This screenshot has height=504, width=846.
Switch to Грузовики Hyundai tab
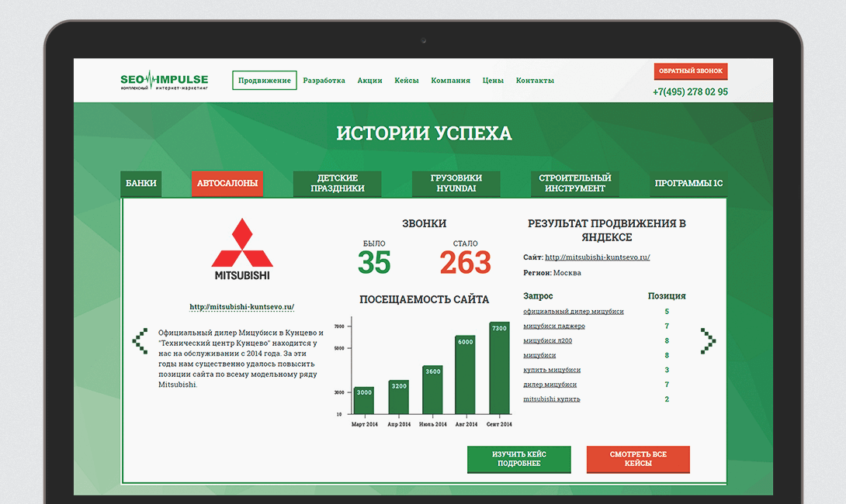pos(456,183)
